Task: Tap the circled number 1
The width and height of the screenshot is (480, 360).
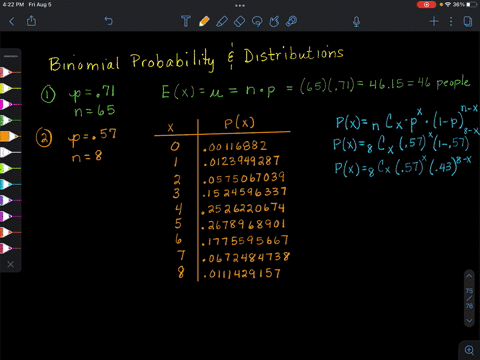Action: (x=48, y=95)
